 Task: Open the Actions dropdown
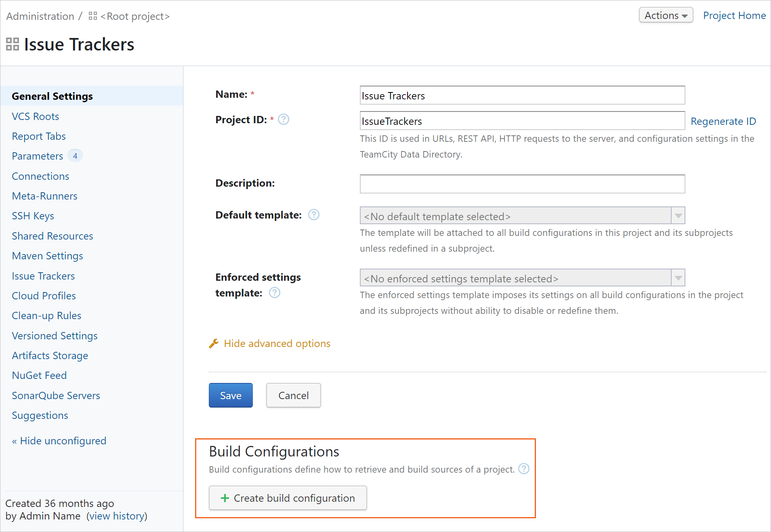665,15
